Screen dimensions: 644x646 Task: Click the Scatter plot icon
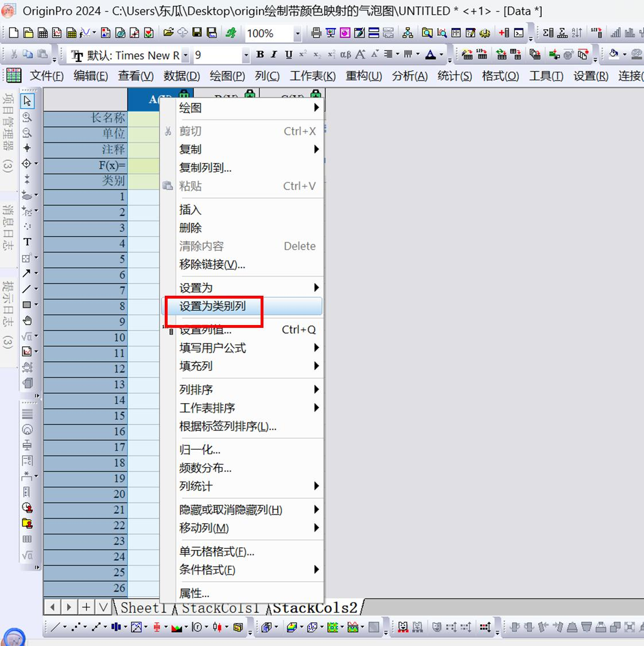tap(76, 627)
